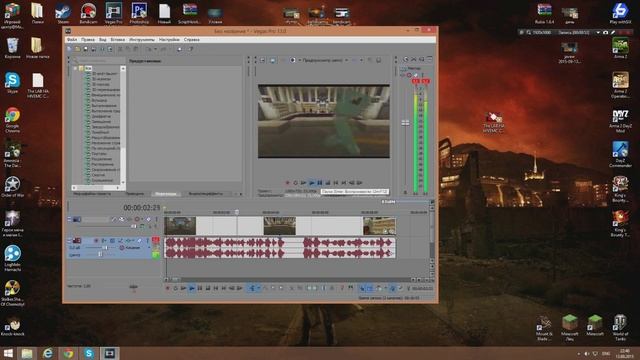Click the timeline cursor marker on ruler
The height and width of the screenshot is (360, 640).
(237, 212)
